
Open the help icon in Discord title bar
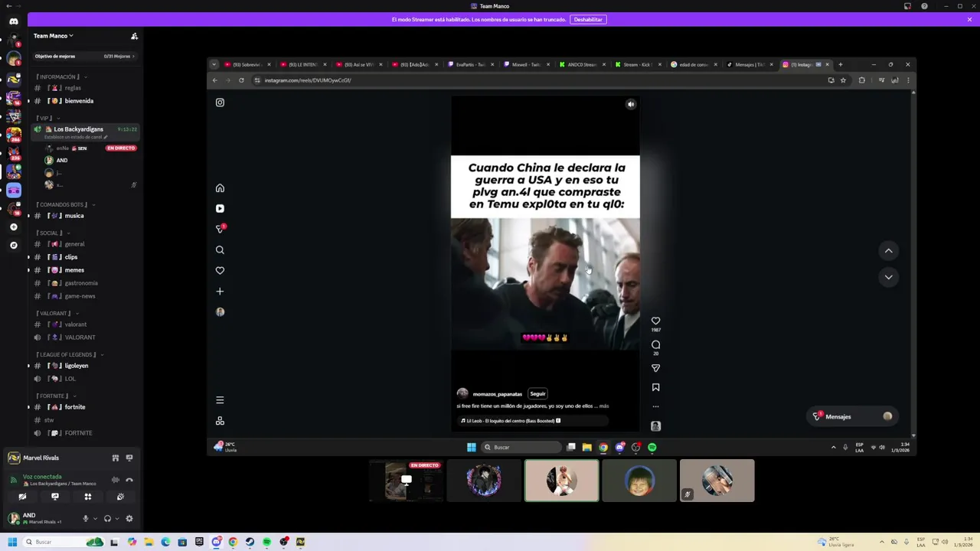click(924, 6)
